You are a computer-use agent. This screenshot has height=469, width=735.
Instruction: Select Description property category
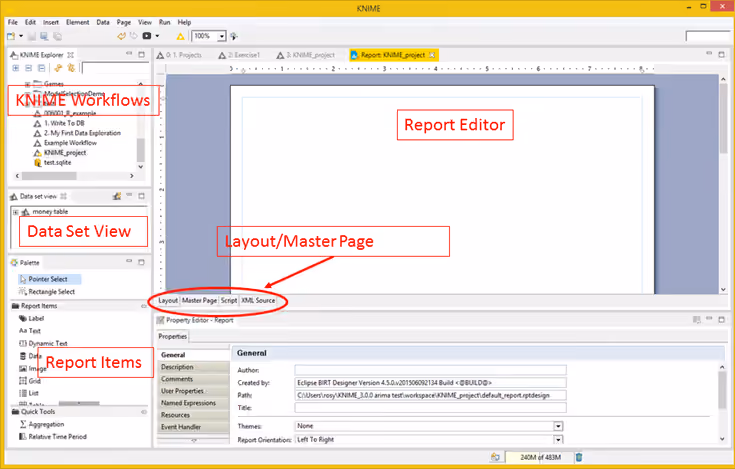[x=193, y=367]
